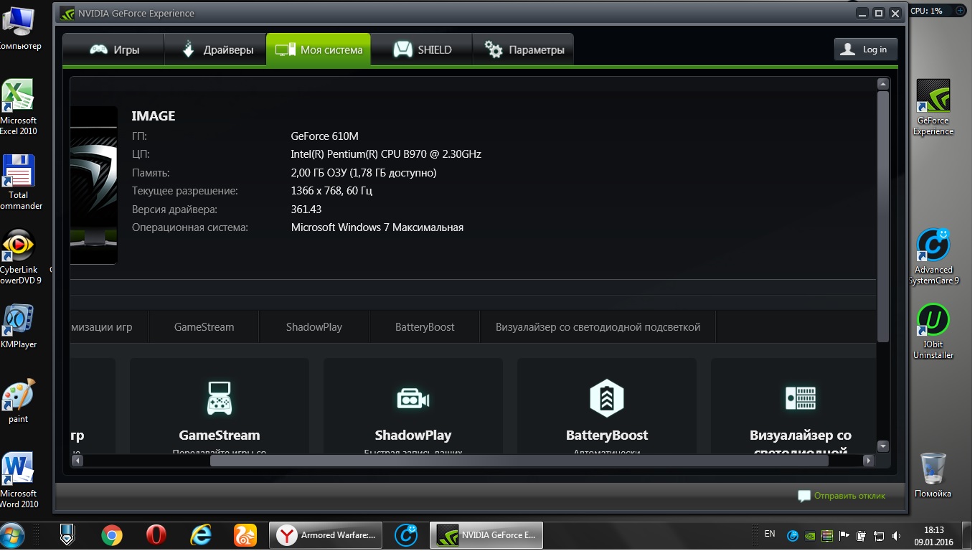The height and width of the screenshot is (551, 980).
Task: Click the vertical scrollbar down arrow
Action: pos(883,446)
